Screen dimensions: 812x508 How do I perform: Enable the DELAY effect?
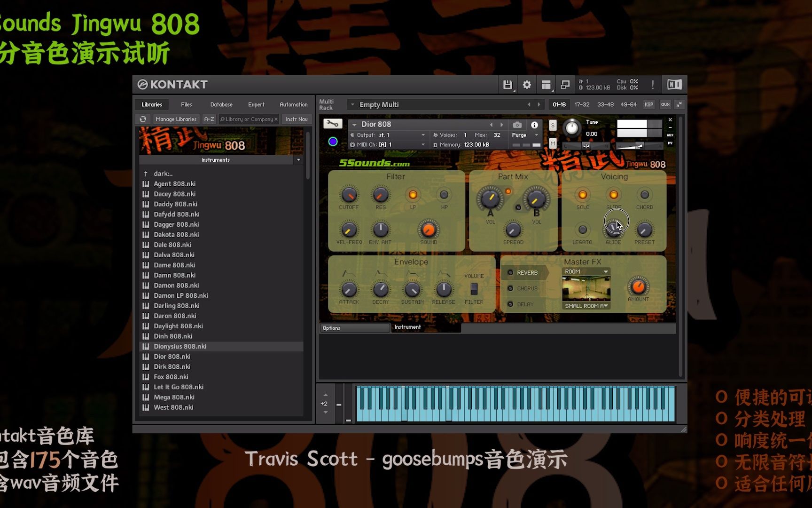510,304
